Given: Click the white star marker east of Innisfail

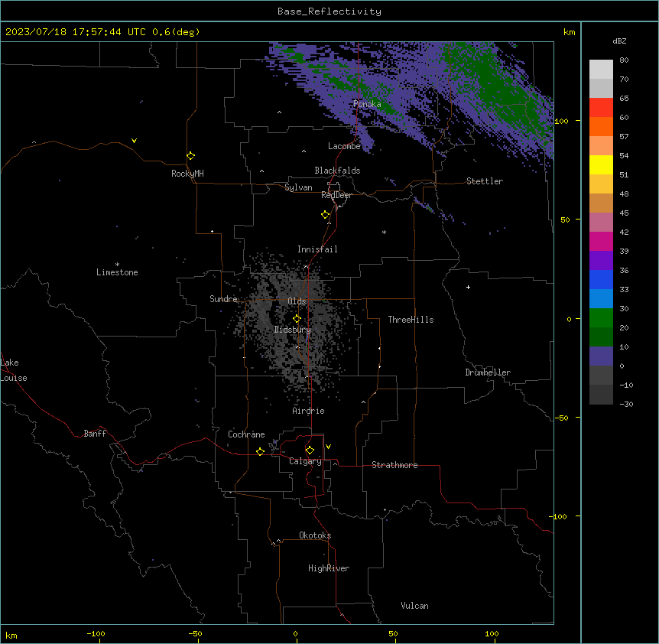Looking at the screenshot, I should click(x=384, y=232).
